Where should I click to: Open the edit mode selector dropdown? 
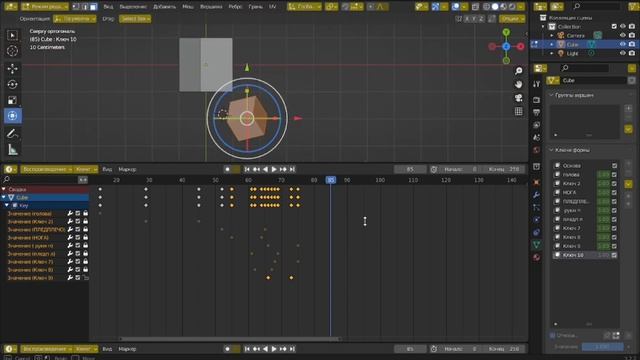[44, 7]
